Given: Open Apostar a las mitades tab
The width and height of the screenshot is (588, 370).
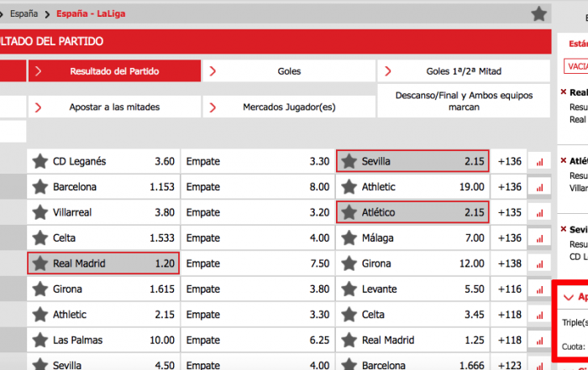Looking at the screenshot, I should [114, 107].
